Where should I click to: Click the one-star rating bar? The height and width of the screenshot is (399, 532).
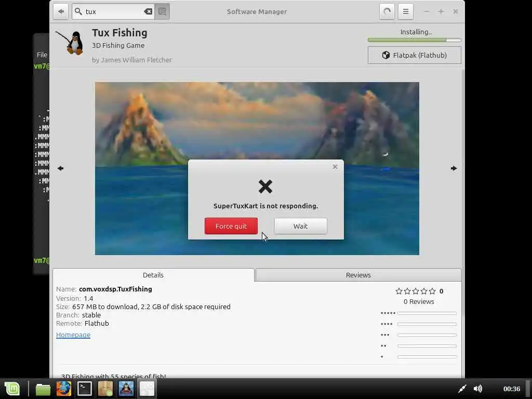point(427,357)
